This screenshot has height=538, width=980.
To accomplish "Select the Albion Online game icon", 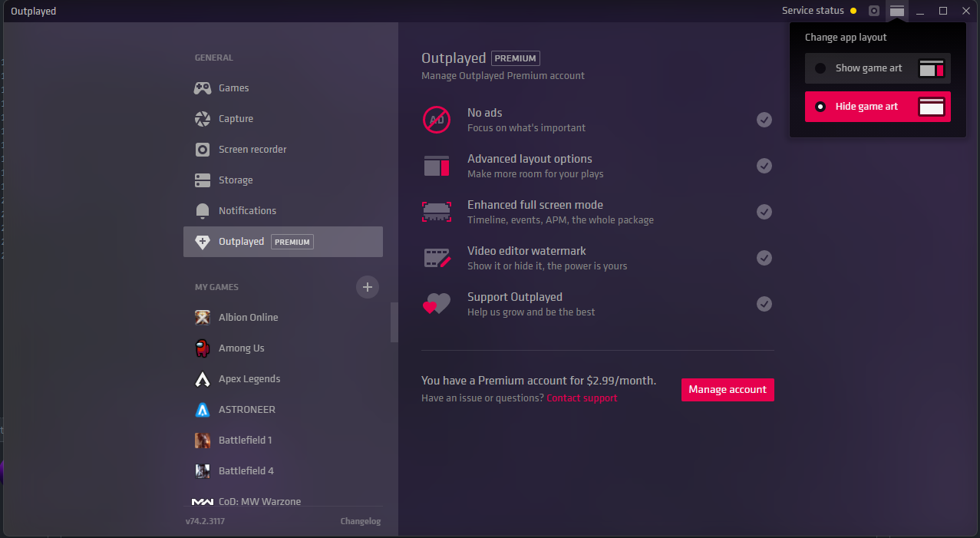I will [x=203, y=318].
